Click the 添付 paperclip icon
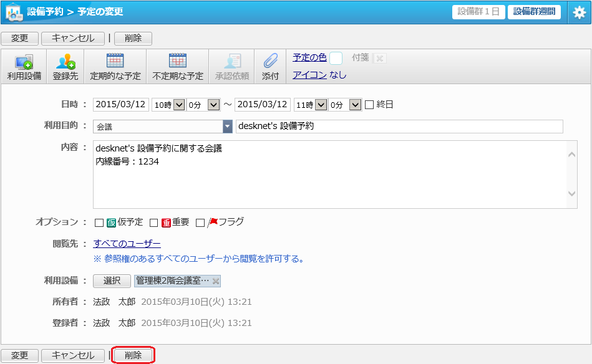 [x=270, y=61]
